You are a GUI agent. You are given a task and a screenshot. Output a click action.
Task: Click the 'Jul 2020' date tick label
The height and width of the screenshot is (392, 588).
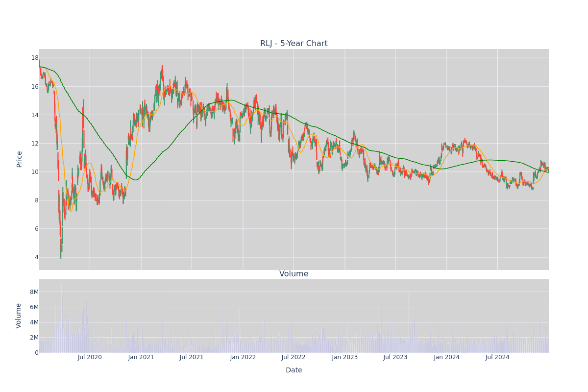click(x=90, y=357)
